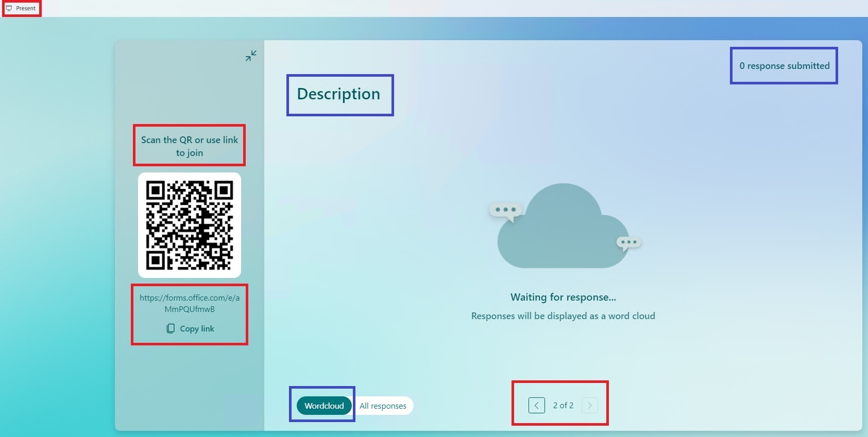Click 'Scan the QR or use link to join' text
Image resolution: width=868 pixels, height=437 pixels.
click(x=190, y=146)
